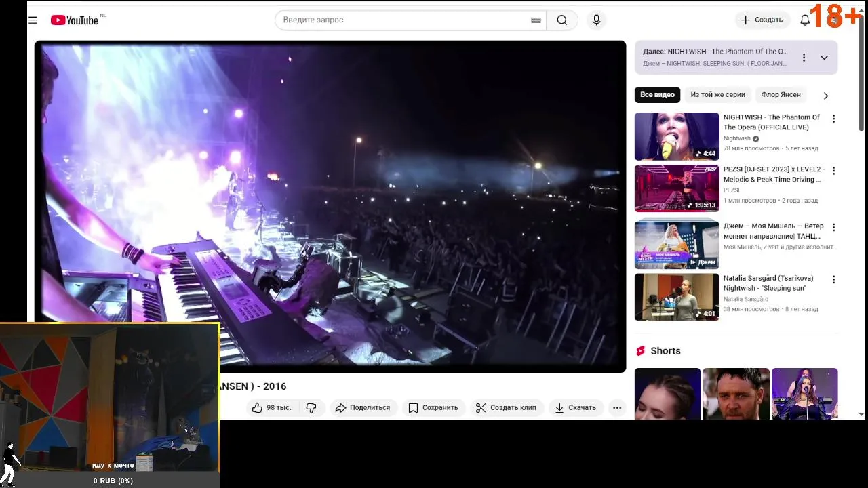This screenshot has height=488, width=868.
Task: Open the YouTube hamburger guide menu
Action: 33,20
